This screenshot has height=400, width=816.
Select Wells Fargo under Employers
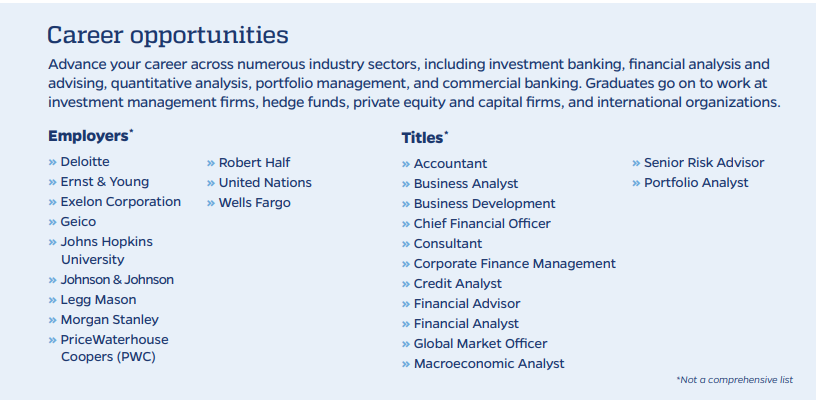point(254,202)
